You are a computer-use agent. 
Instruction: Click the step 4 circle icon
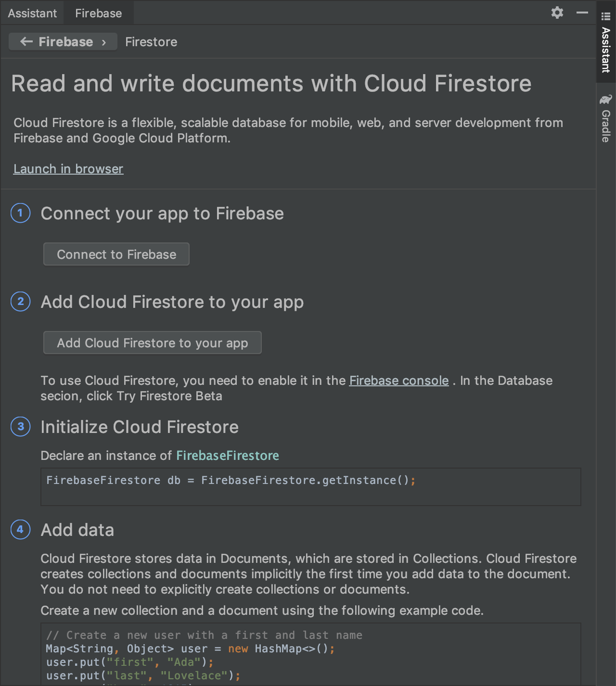tap(20, 530)
